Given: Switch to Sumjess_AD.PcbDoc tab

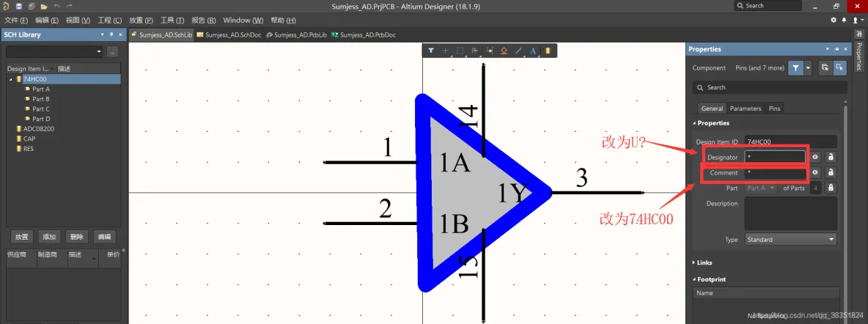Looking at the screenshot, I should (x=363, y=35).
